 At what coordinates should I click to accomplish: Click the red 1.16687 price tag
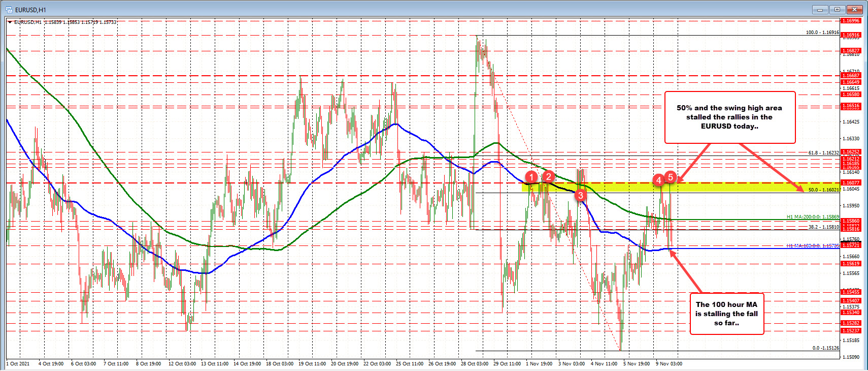point(851,76)
